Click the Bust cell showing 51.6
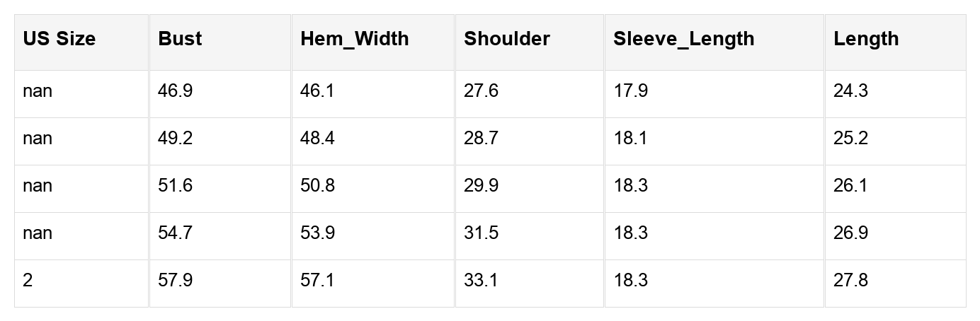Viewport: 980px width, 321px height. [x=175, y=186]
